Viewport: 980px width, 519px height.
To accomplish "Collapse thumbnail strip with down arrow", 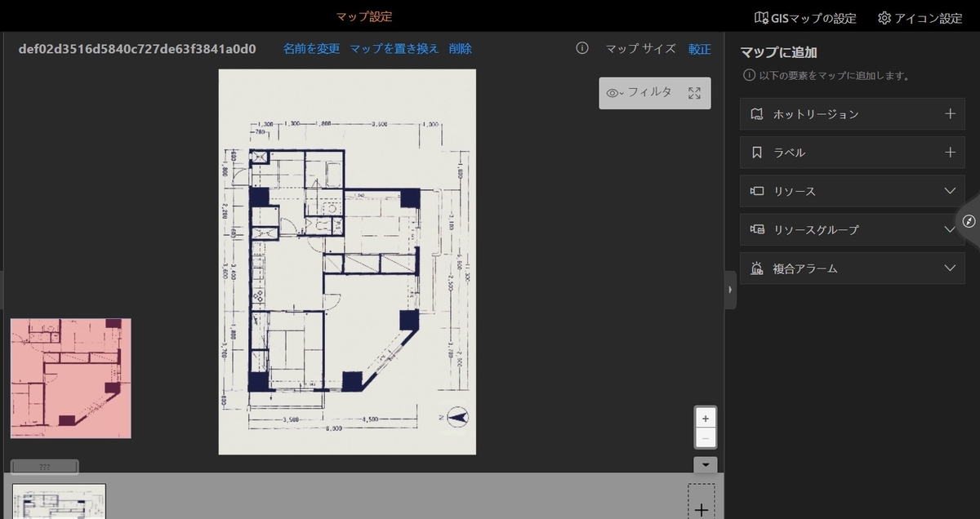I will pyautogui.click(x=705, y=465).
